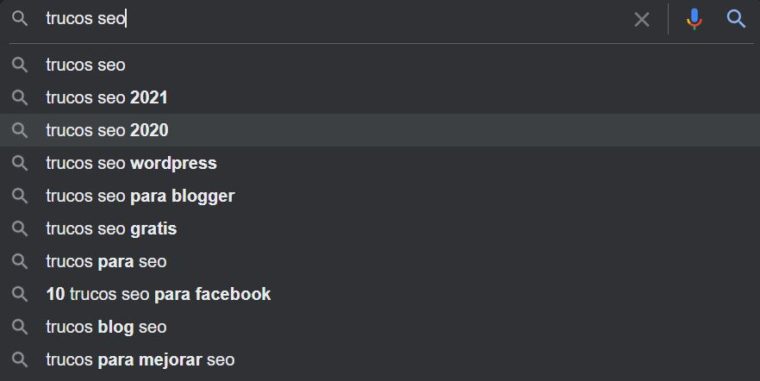Click search icon beside 'trucos seo 2021'

(x=20, y=97)
